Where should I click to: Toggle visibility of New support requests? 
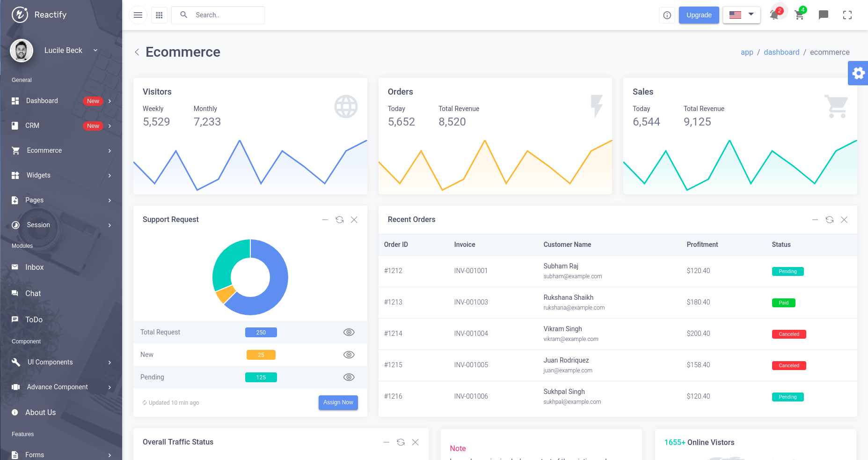point(349,355)
